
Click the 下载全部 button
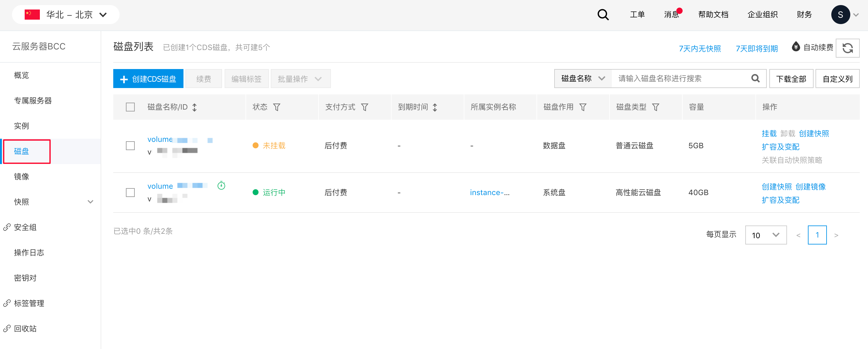point(791,79)
